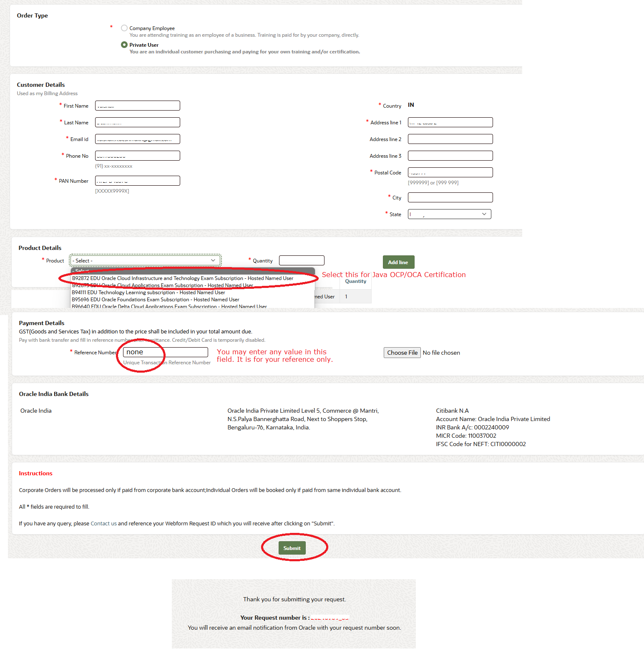The height and width of the screenshot is (666, 644).
Task: Click the Citibank N.A text
Action: point(452,411)
